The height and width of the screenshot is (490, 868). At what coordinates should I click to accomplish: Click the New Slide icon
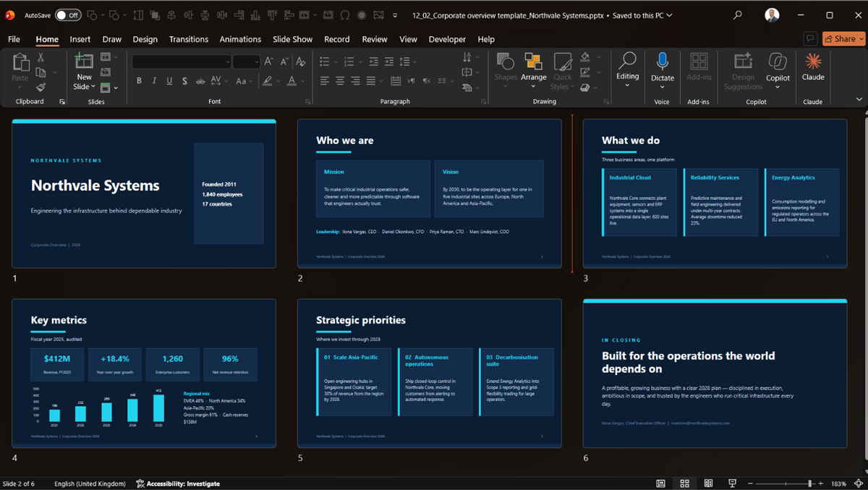point(84,62)
